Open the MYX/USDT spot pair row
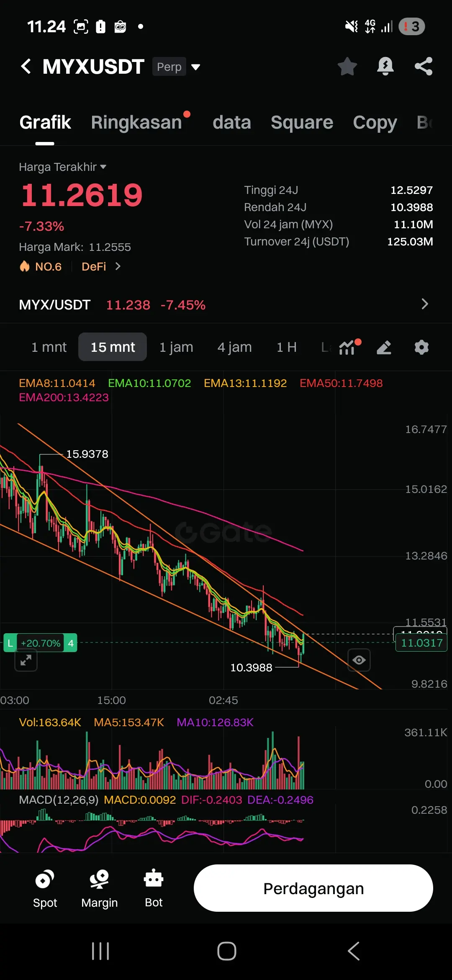 pyautogui.click(x=226, y=304)
